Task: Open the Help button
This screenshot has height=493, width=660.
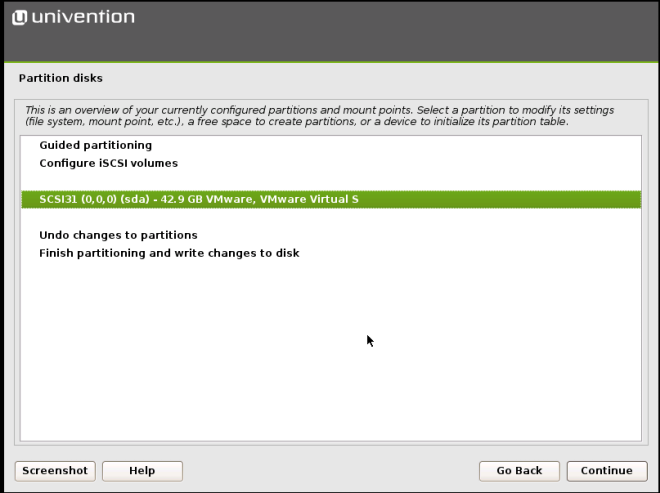Action: 142,471
